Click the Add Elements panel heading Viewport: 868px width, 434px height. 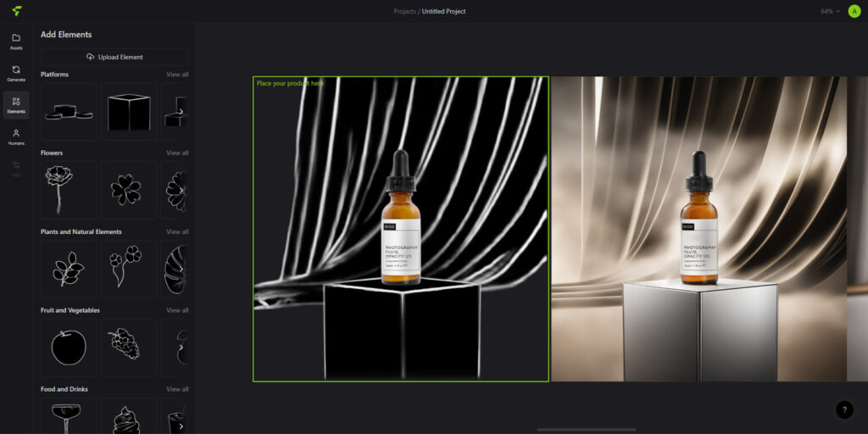point(66,34)
